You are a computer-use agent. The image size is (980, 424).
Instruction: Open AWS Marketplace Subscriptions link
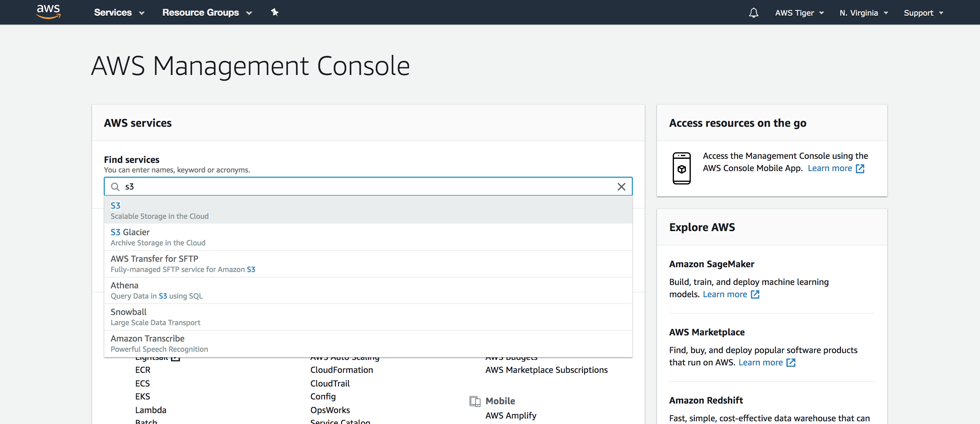coord(546,370)
